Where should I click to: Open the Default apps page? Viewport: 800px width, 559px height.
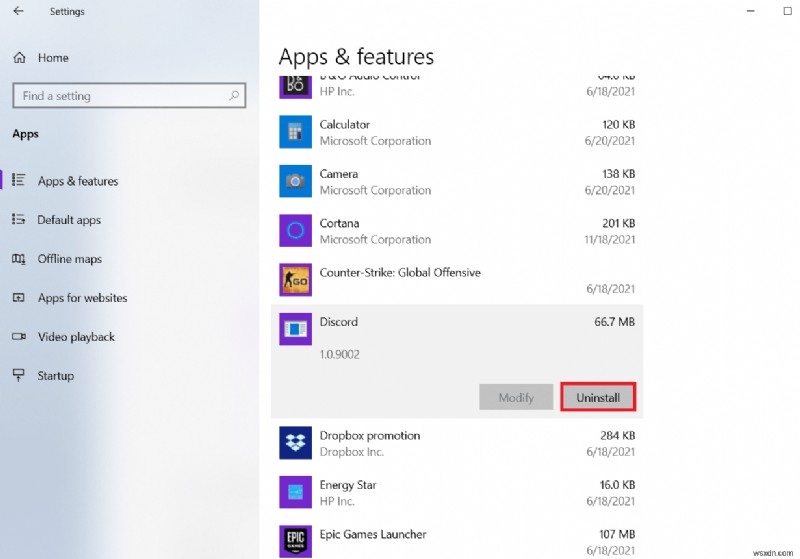69,220
